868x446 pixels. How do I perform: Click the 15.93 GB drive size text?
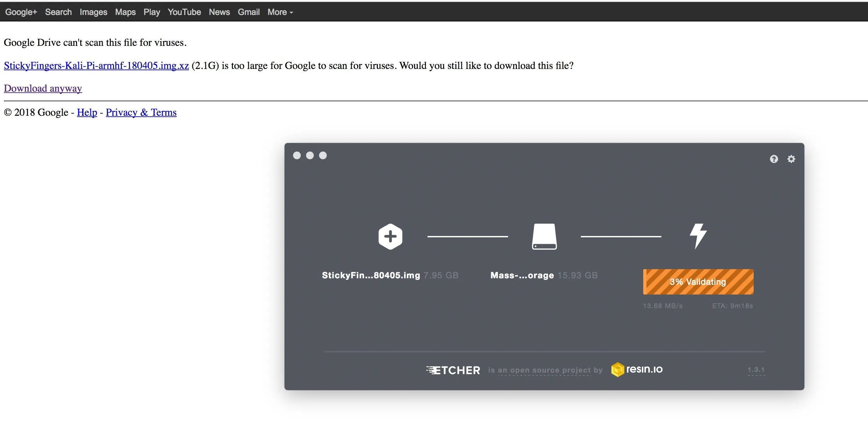pos(578,275)
